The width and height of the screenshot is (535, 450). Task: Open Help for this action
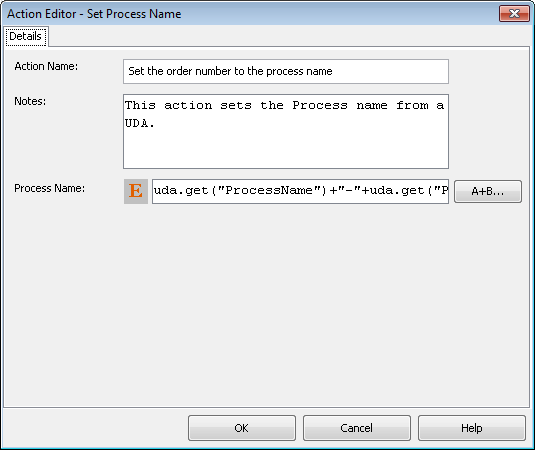[472, 428]
